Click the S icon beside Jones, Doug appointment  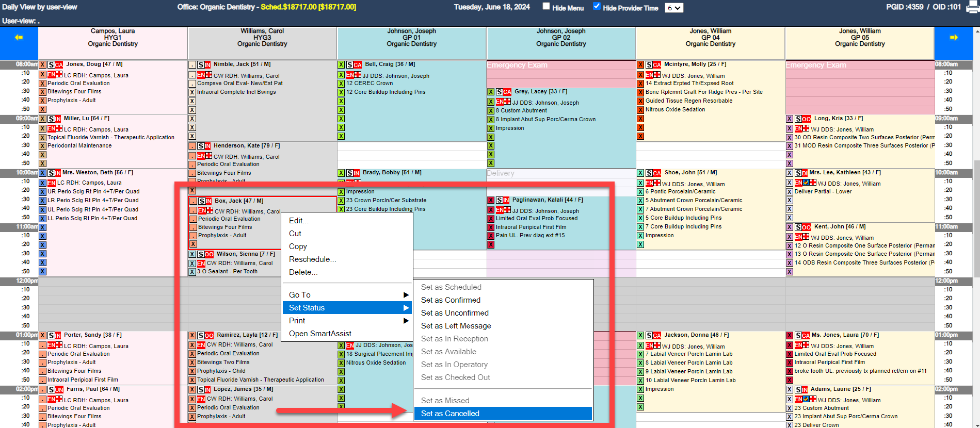[x=51, y=64]
